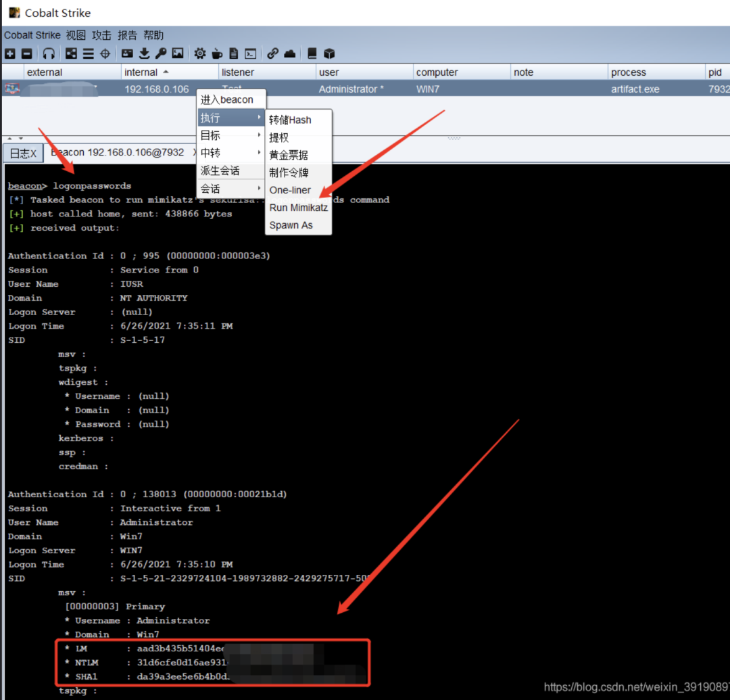Click the chain link host file icon
This screenshot has width=730, height=700.
pos(273,53)
